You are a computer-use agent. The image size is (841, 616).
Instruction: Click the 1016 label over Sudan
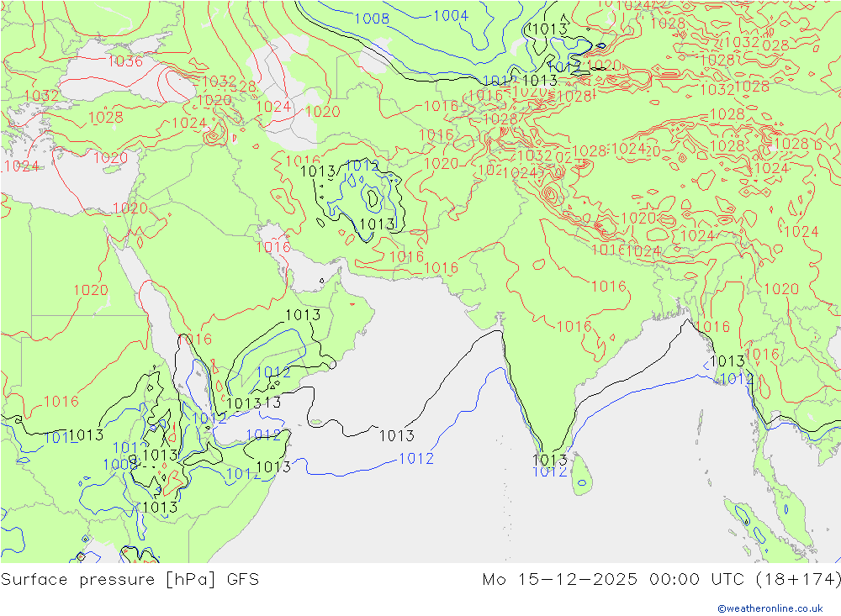coord(61,401)
